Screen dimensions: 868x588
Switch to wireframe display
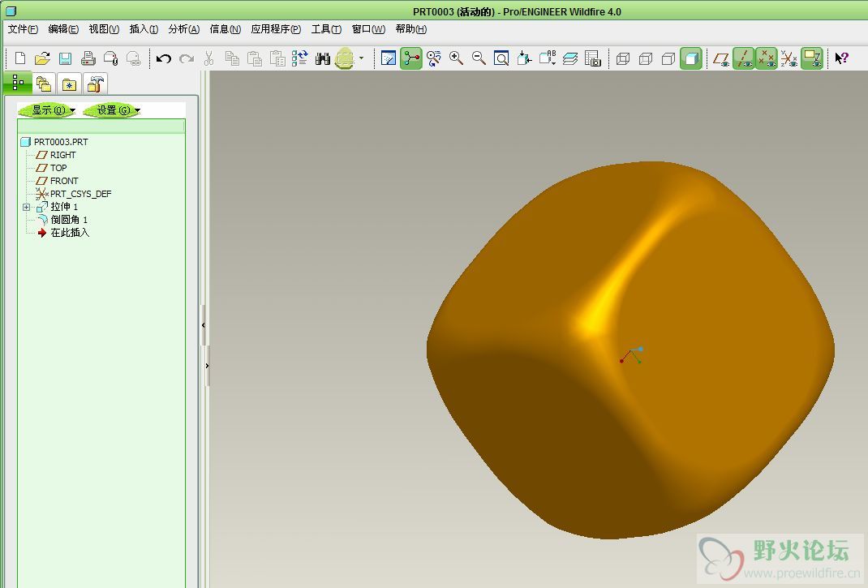click(623, 58)
